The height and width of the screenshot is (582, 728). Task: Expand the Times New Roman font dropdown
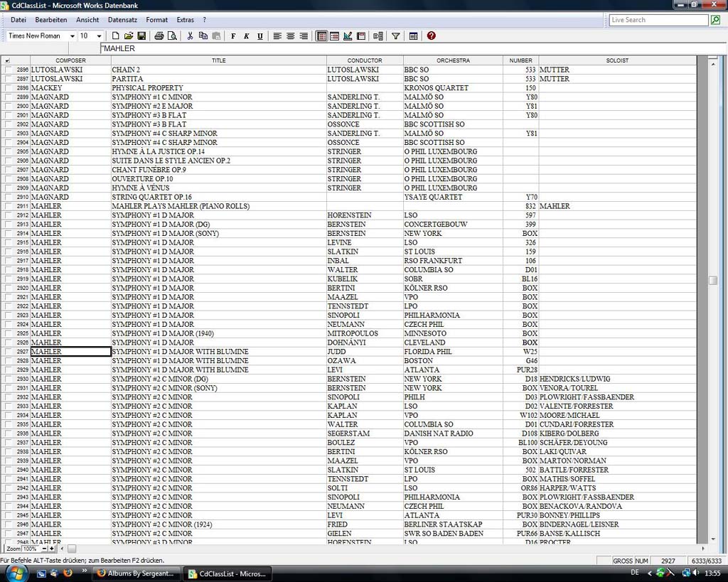pyautogui.click(x=72, y=36)
